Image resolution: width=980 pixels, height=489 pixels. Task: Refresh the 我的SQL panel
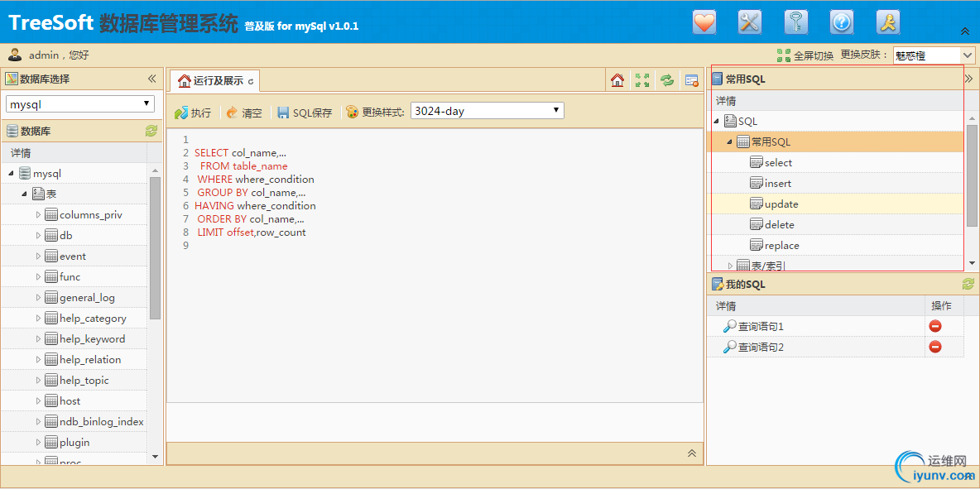968,284
